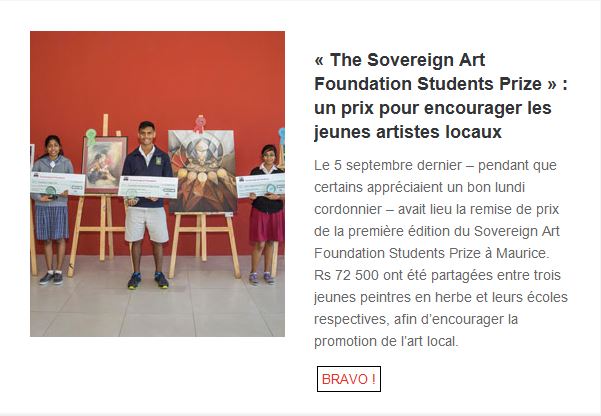Click the cheque held by right girl

coord(261,185)
